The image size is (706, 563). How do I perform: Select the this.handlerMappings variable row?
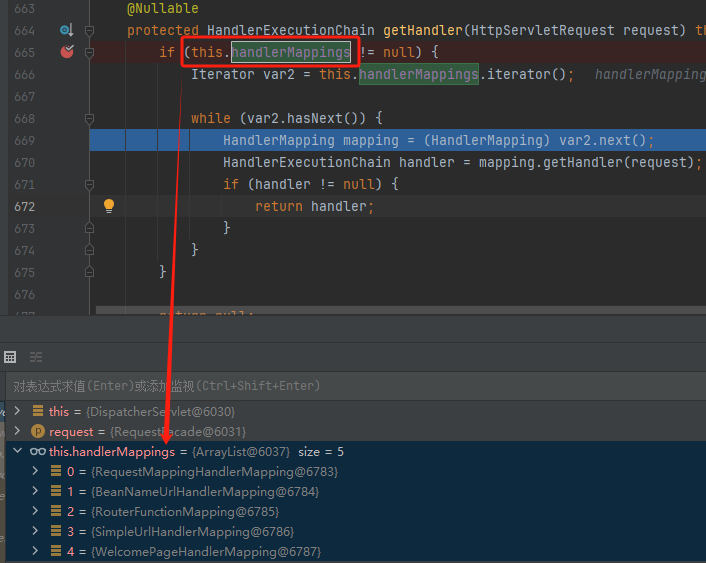click(356, 451)
